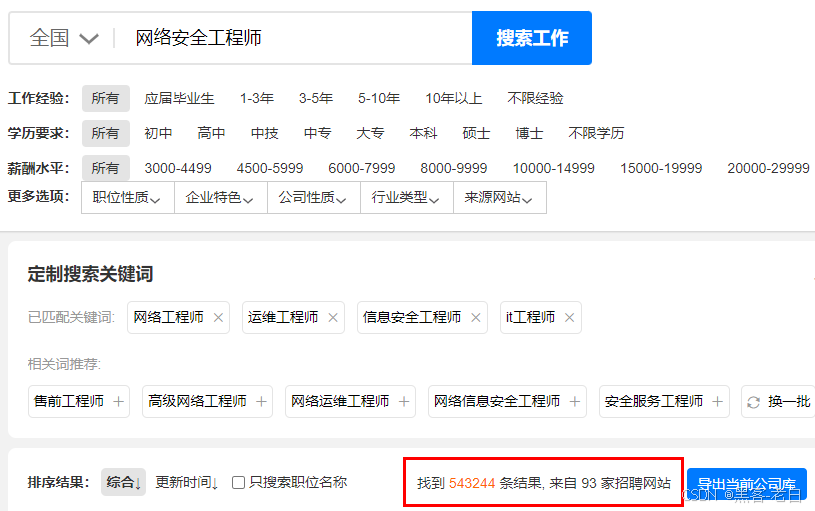This screenshot has height=511, width=815.
Task: Click the refresh icon beside 换一批
Action: coord(754,402)
